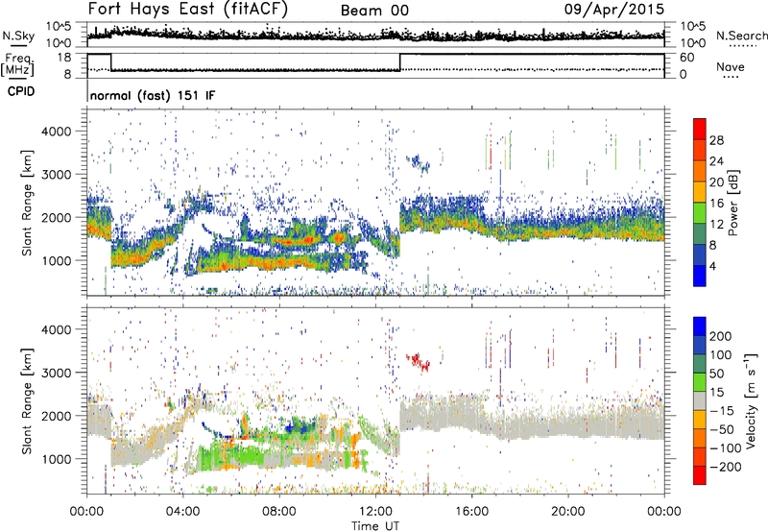Click the red swatch in Power colorbar
Screen dimensions: 768x532
[699, 128]
